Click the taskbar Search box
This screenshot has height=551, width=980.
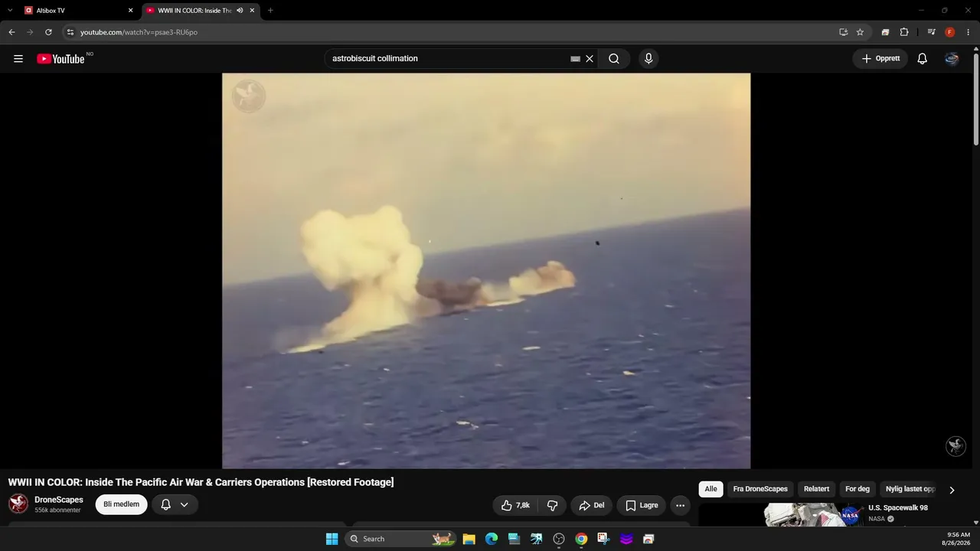(400, 539)
